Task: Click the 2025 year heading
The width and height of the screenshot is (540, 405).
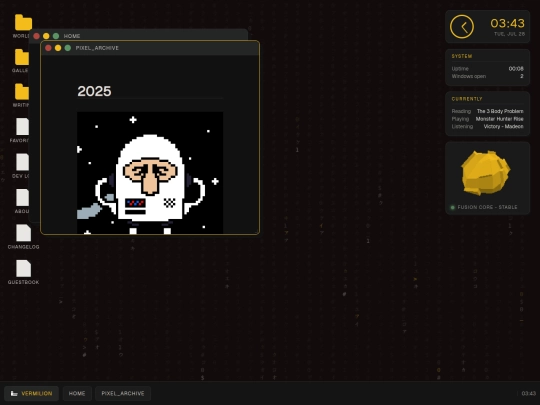Action: coord(94,91)
